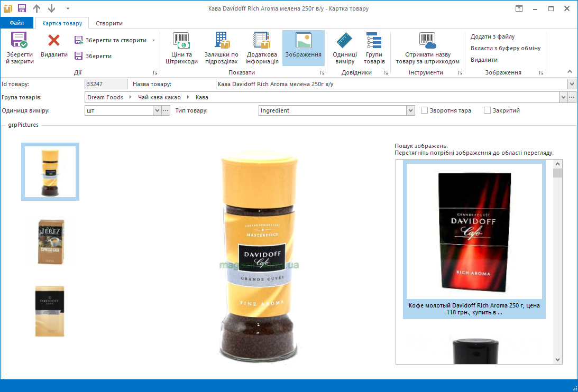This screenshot has height=392, width=578.
Task: Click the Чай кава какао breadcrumb
Action: [x=159, y=97]
